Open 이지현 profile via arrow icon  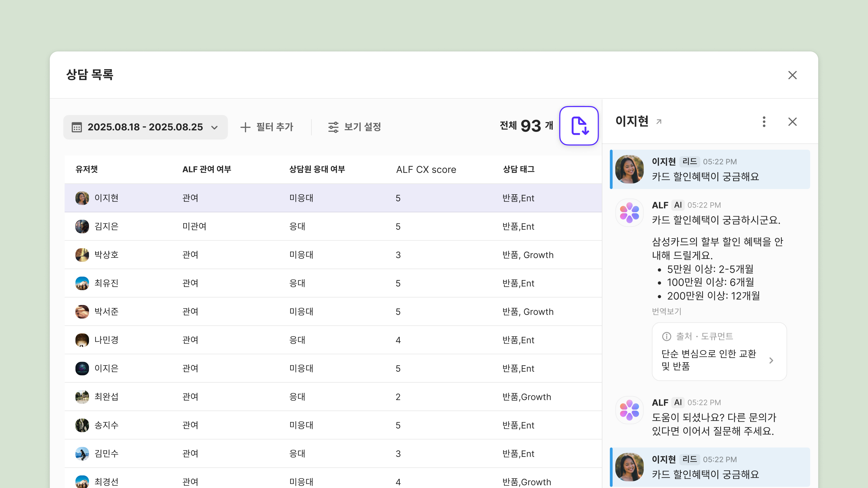click(x=659, y=121)
